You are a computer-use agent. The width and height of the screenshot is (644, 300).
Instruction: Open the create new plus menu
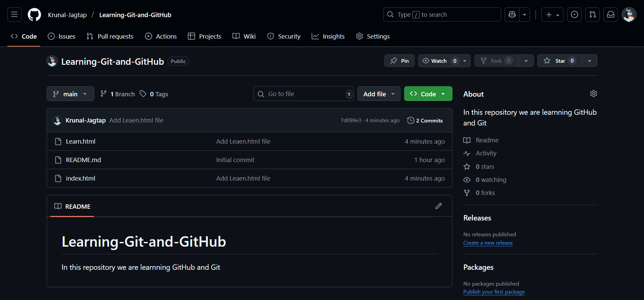pyautogui.click(x=552, y=14)
